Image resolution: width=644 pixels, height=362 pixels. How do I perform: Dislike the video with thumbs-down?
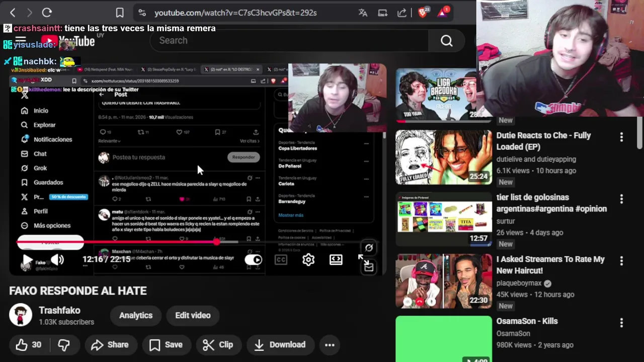pyautogui.click(x=64, y=345)
